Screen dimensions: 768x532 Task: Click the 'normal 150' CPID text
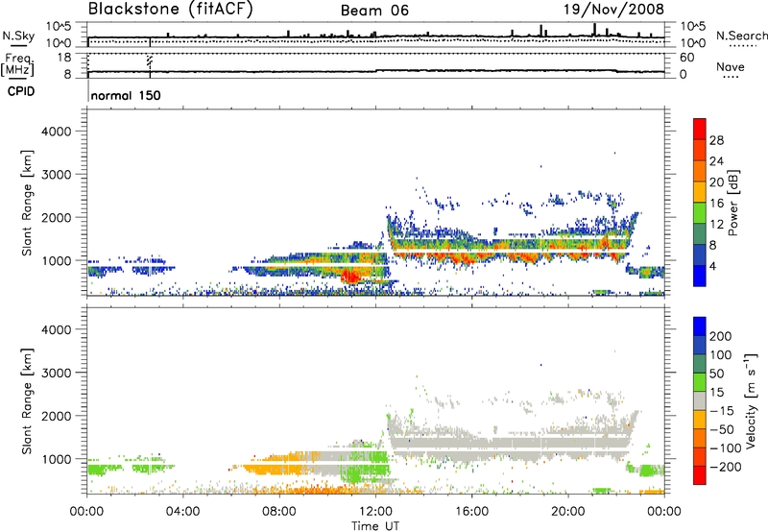[x=126, y=95]
